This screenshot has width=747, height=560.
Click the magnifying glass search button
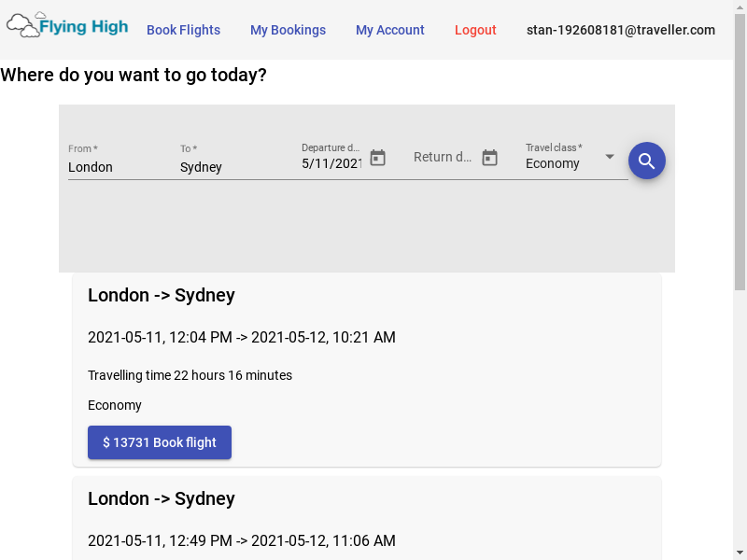coord(646,161)
